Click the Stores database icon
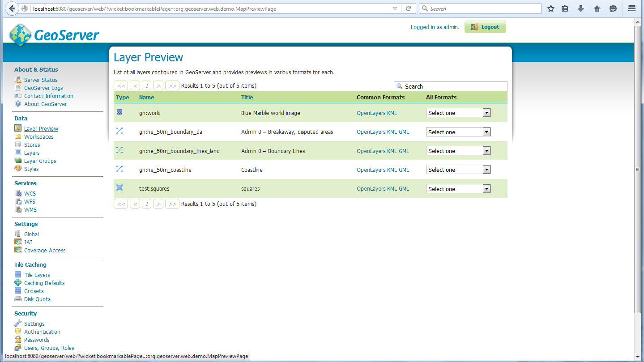Image resolution: width=644 pixels, height=362 pixels. (x=18, y=145)
